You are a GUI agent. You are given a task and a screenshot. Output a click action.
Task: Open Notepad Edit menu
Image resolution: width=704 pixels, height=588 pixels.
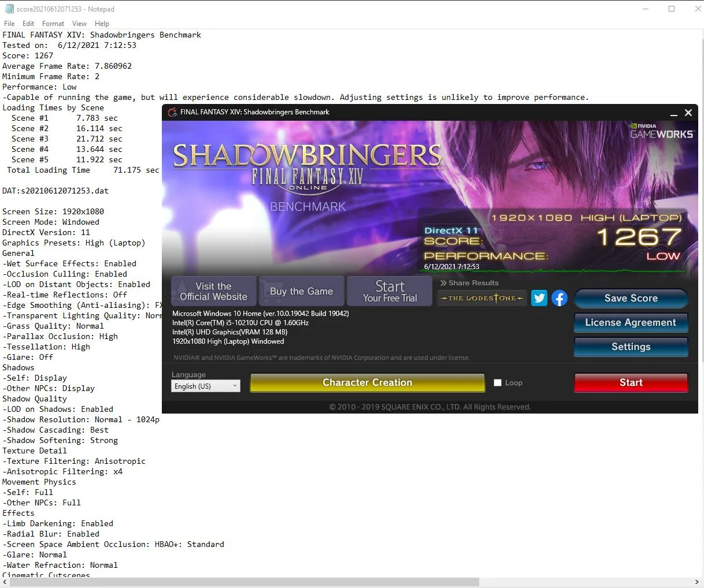pos(28,24)
